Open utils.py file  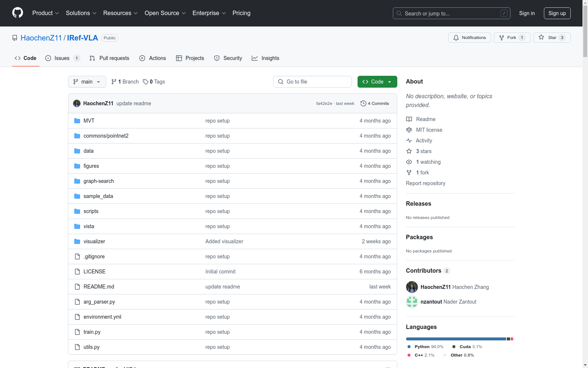coord(92,347)
